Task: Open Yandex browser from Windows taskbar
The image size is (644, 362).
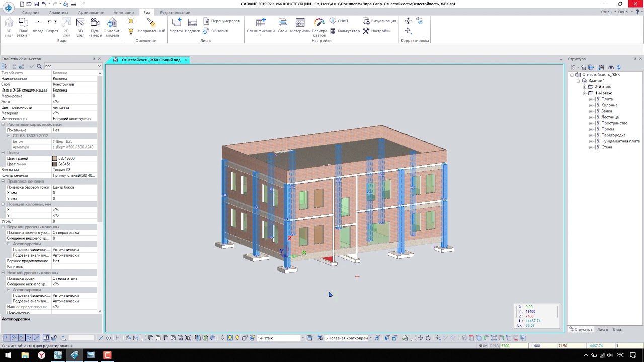Action: (x=41, y=355)
